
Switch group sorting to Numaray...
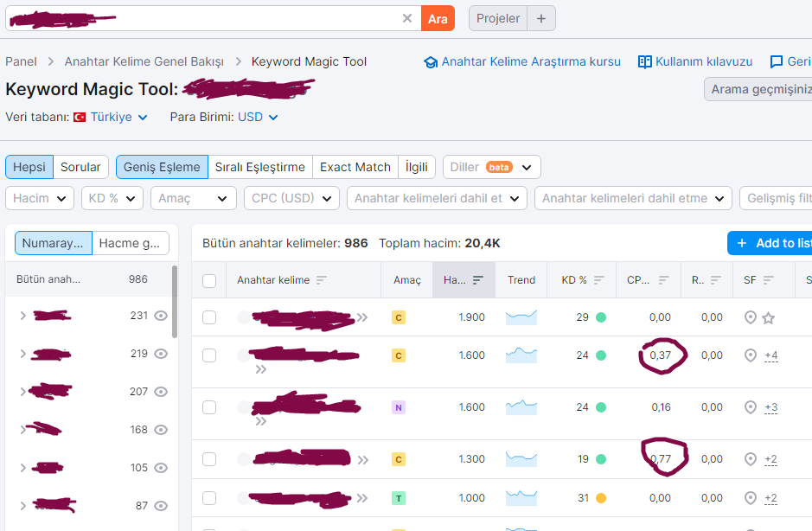(54, 243)
